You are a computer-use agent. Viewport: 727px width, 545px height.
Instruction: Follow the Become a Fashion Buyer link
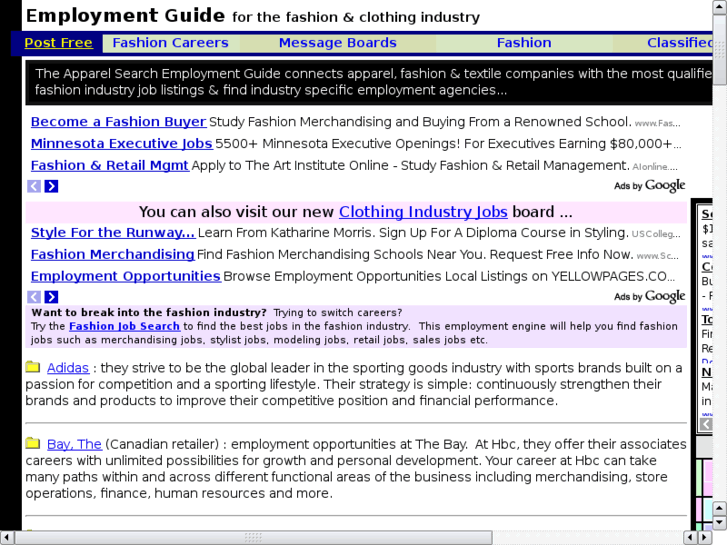119,122
